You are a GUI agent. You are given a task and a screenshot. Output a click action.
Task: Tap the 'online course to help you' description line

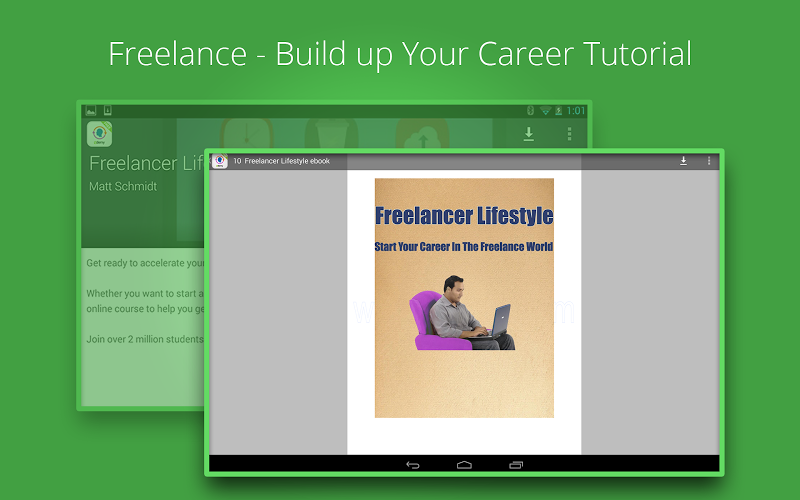(145, 309)
